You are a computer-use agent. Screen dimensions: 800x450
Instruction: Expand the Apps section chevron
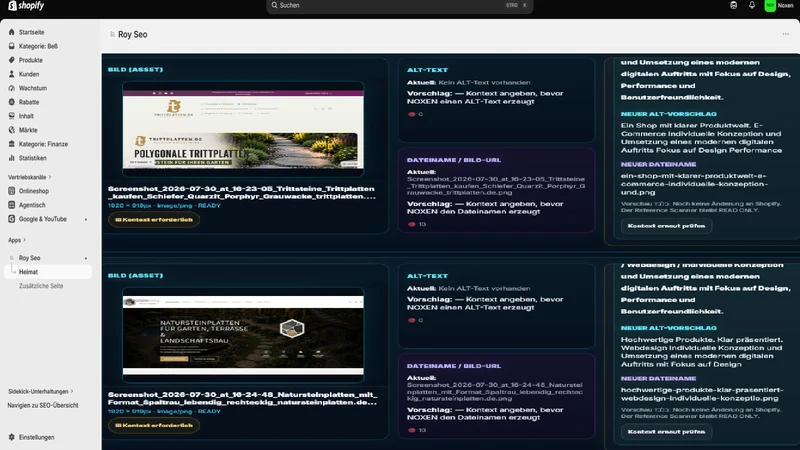pyautogui.click(x=24, y=240)
